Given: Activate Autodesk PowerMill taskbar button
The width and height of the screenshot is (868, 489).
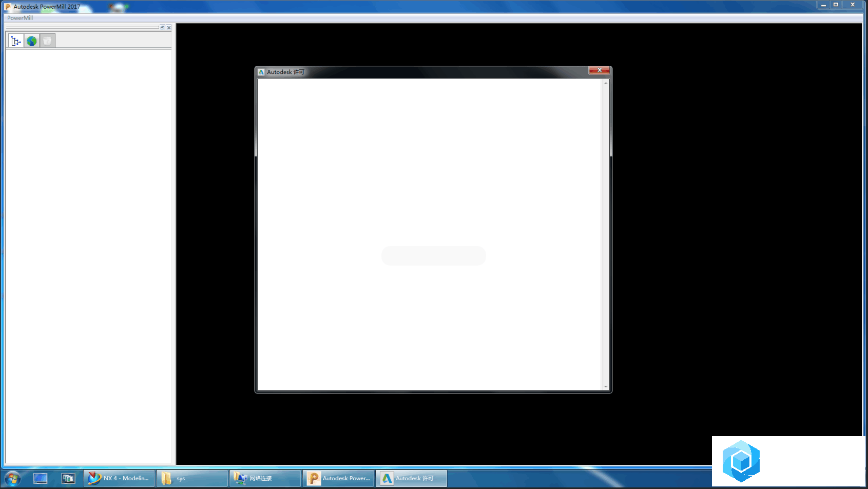Looking at the screenshot, I should 338,478.
